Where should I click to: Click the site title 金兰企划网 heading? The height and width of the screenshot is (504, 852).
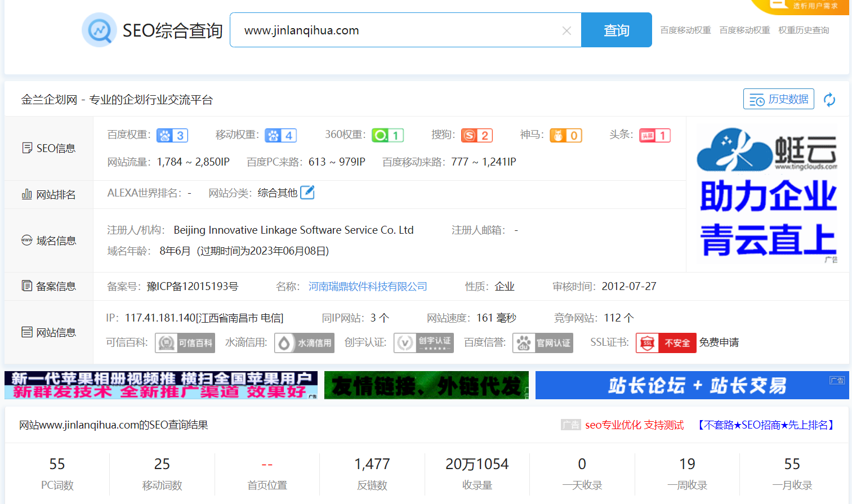(117, 100)
